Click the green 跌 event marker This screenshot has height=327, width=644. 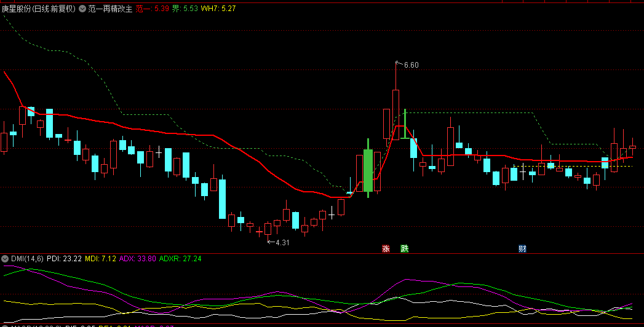coord(405,248)
